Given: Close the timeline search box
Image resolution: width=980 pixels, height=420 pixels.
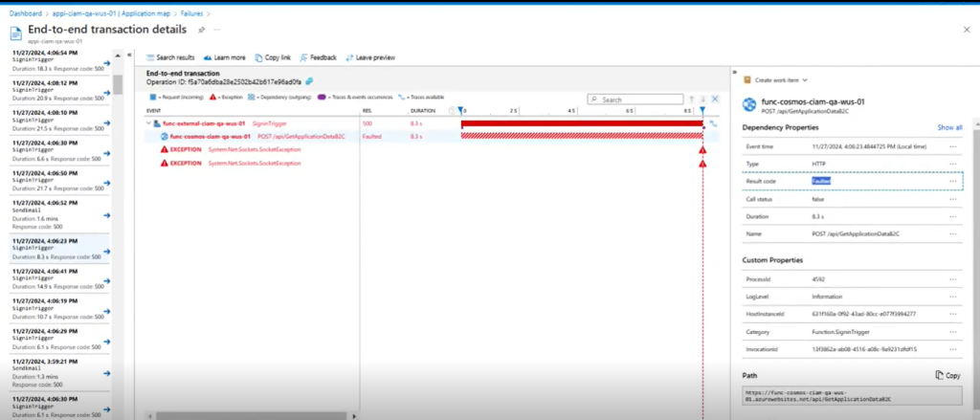Looking at the screenshot, I should coord(715,99).
